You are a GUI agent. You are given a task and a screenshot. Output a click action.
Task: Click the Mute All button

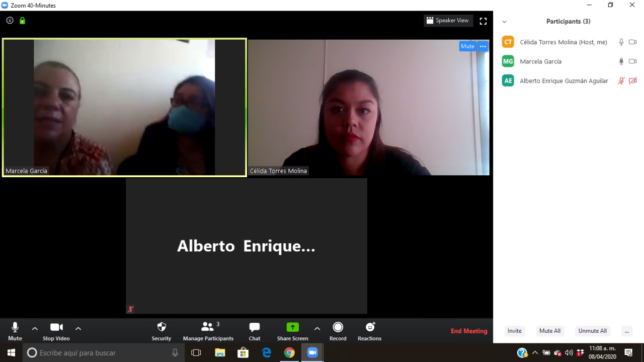coord(549,331)
